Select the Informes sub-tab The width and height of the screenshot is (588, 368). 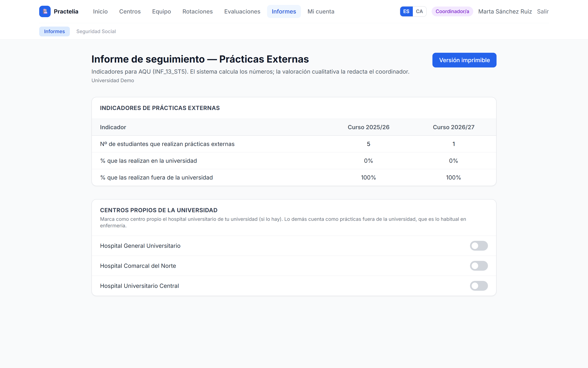click(55, 31)
